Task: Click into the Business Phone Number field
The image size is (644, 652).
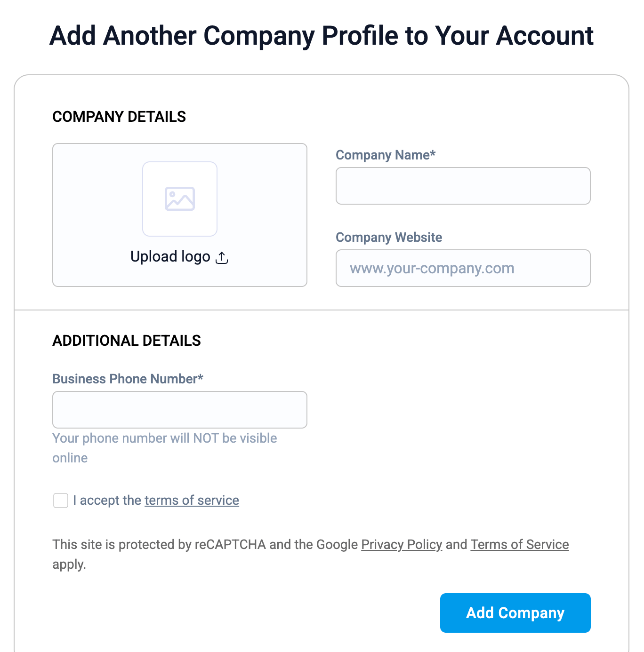Action: point(180,410)
